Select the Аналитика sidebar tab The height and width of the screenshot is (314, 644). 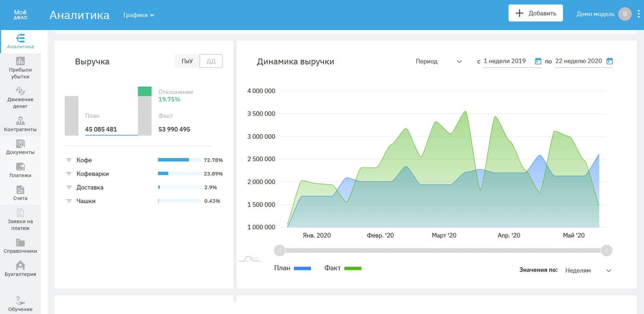tap(20, 42)
